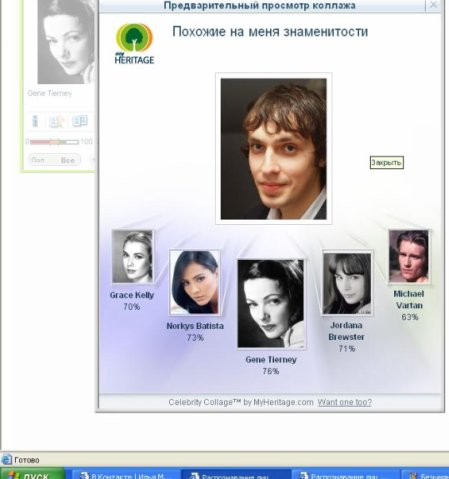Click the 'Готово' status bar text
449x479 pixels.
point(27,460)
